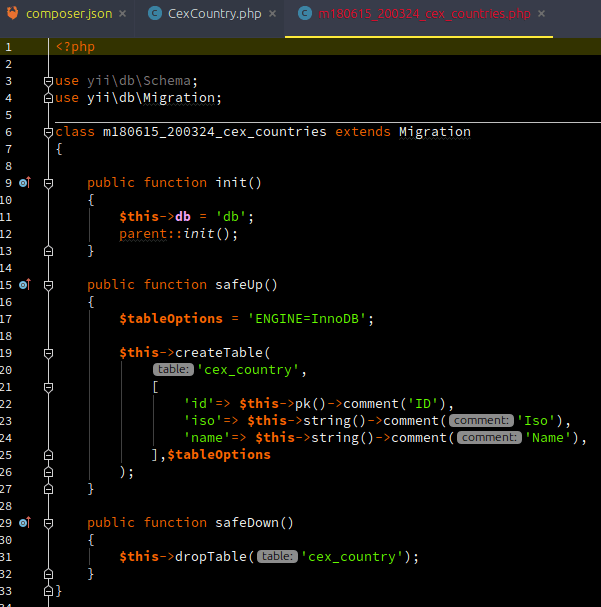Click the CexCountry.php class icon
Screen dimensions: 601x607
pos(155,14)
